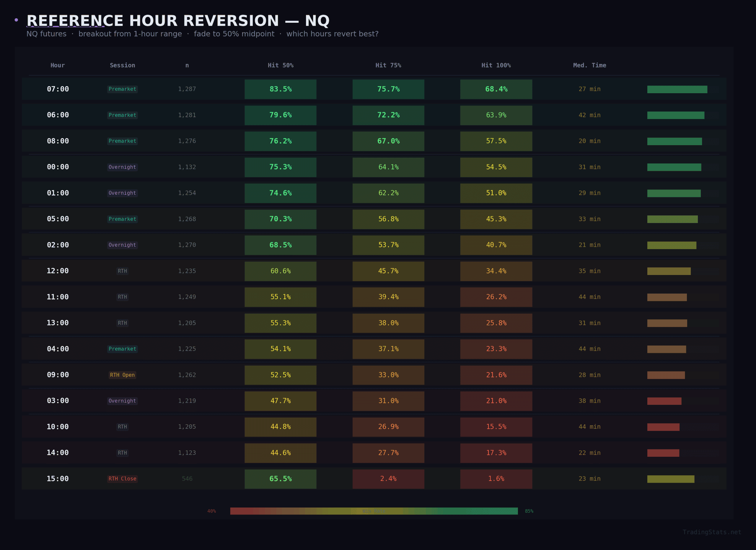
Task: Click the Overnight badge on the 03:00 row
Action: point(122,401)
